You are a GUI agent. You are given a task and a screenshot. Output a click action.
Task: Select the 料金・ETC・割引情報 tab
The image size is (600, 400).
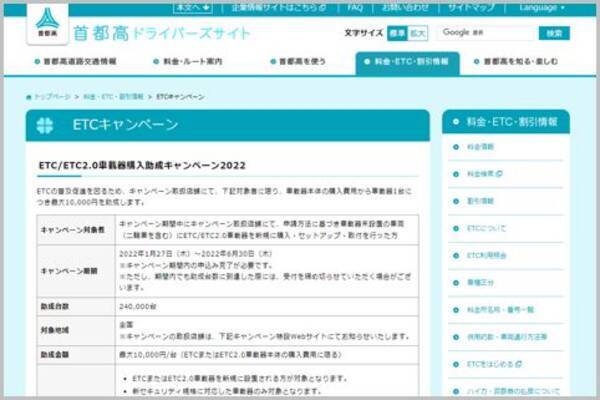[408, 63]
